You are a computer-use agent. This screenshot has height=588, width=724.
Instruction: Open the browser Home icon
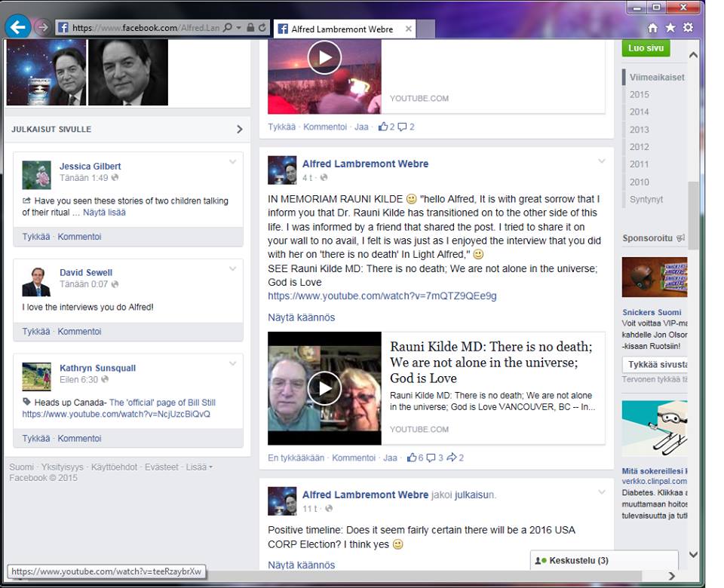pyautogui.click(x=652, y=28)
